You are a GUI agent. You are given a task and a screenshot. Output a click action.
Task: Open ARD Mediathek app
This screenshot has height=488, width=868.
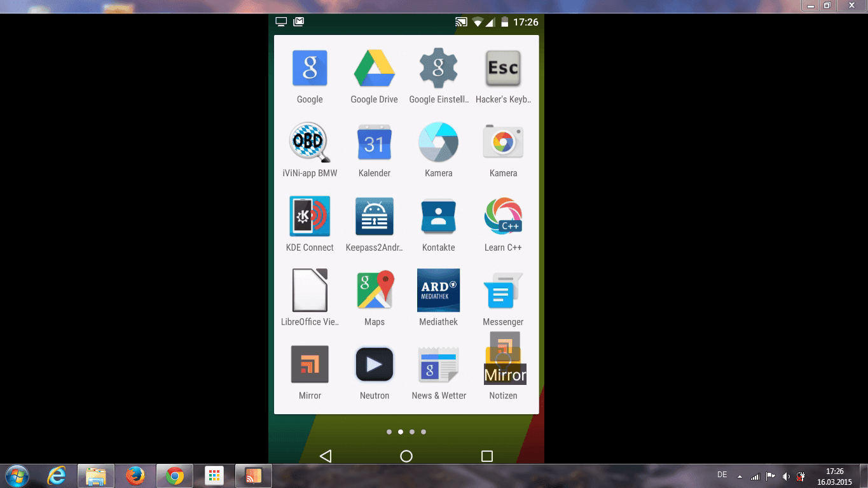(439, 290)
